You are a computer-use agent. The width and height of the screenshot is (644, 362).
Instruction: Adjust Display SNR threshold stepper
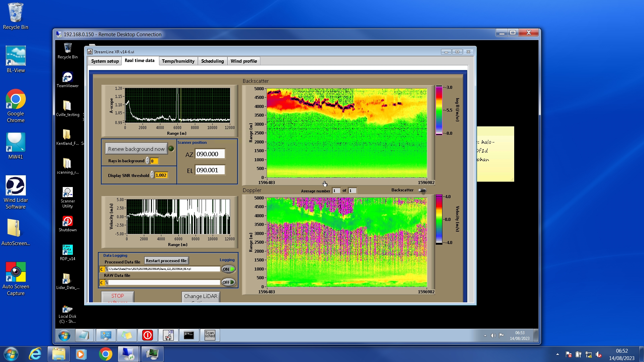pos(152,175)
